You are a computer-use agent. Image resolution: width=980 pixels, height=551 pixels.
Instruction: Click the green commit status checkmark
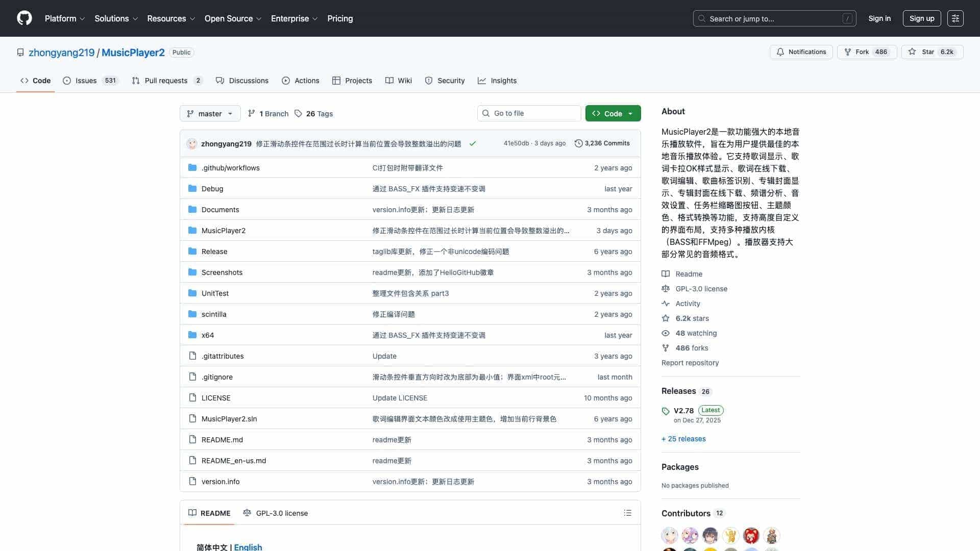[x=473, y=144]
